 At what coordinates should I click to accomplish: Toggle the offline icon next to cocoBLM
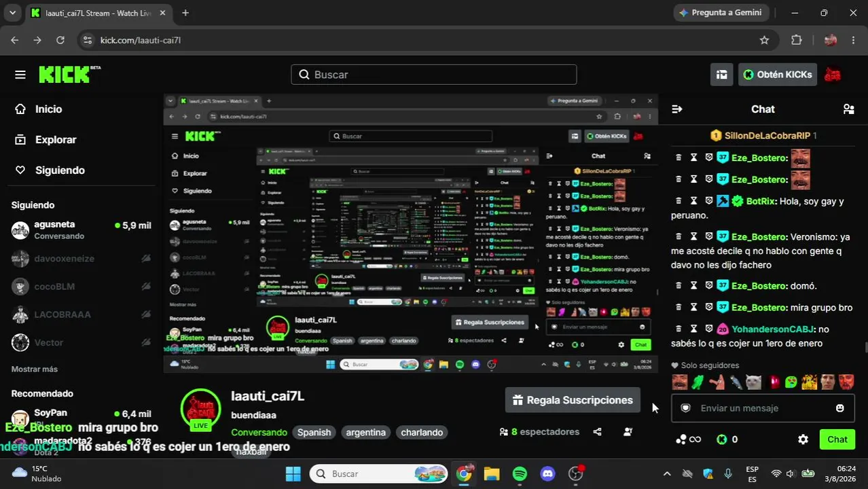[x=145, y=287]
